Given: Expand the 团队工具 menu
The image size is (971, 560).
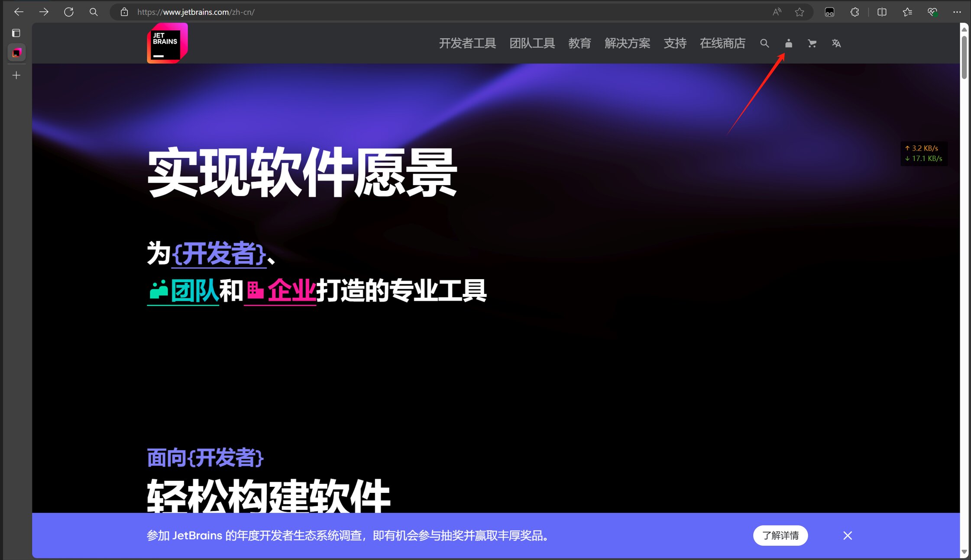Looking at the screenshot, I should tap(532, 43).
